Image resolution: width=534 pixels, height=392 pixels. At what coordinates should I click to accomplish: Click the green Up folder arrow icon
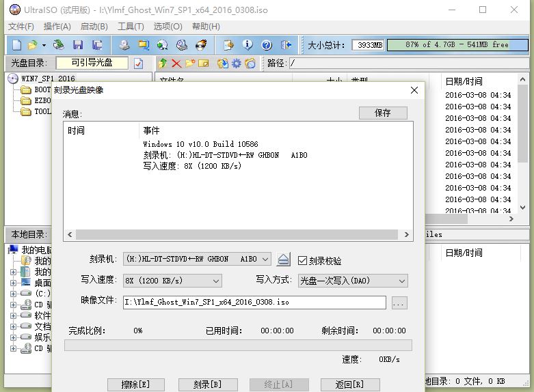[x=163, y=64]
